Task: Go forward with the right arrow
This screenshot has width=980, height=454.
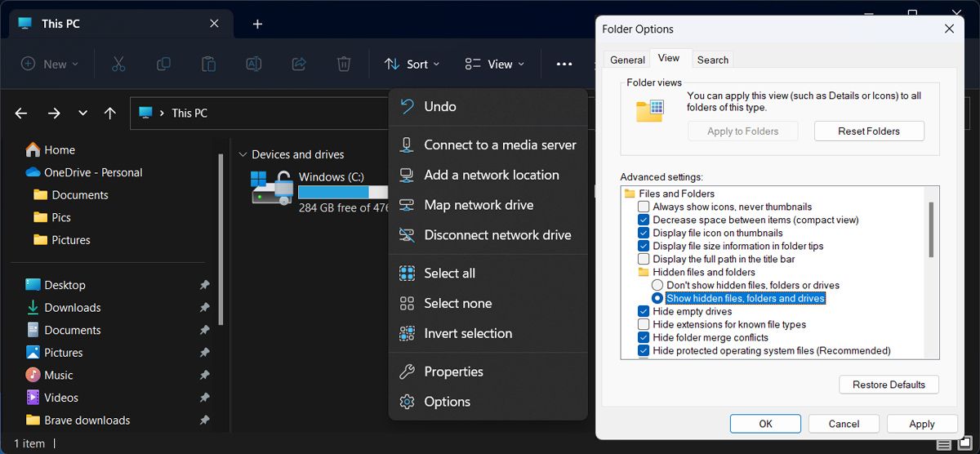Action: 54,113
